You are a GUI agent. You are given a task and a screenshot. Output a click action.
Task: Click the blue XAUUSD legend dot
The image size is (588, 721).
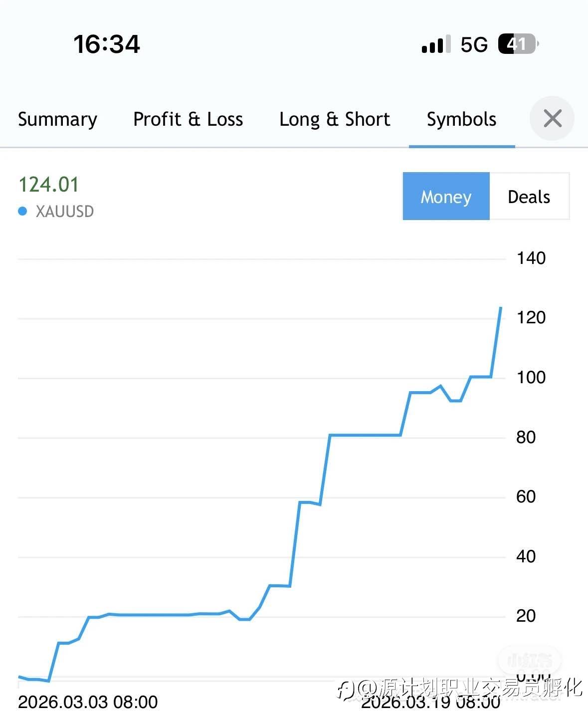click(x=22, y=211)
